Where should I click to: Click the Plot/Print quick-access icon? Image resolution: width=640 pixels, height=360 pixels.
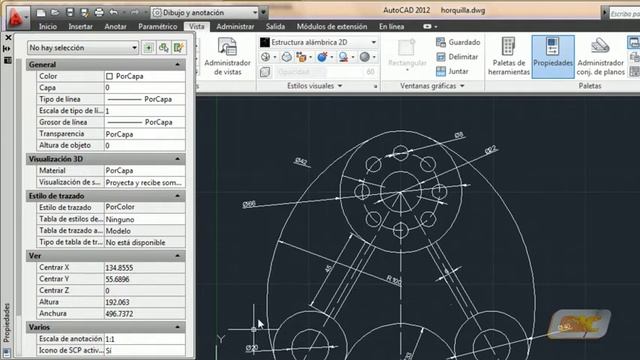pos(99,13)
